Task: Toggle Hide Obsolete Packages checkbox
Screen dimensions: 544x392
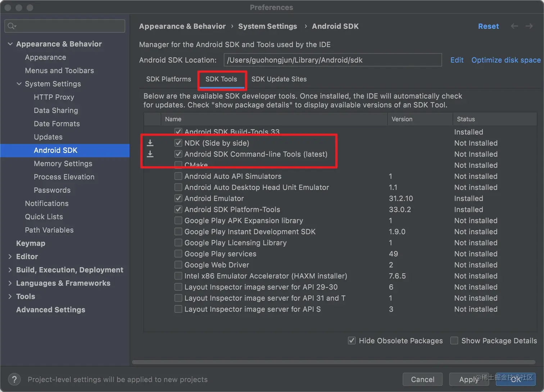Action: click(352, 341)
